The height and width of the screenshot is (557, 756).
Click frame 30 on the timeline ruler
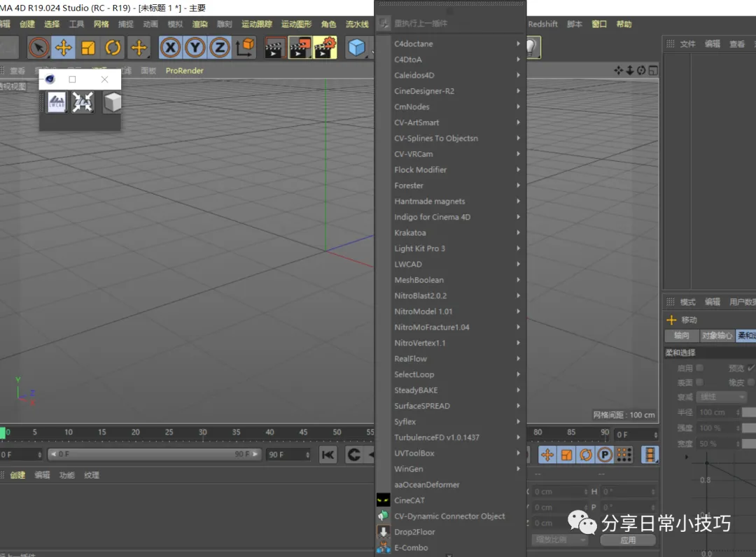coord(202,432)
